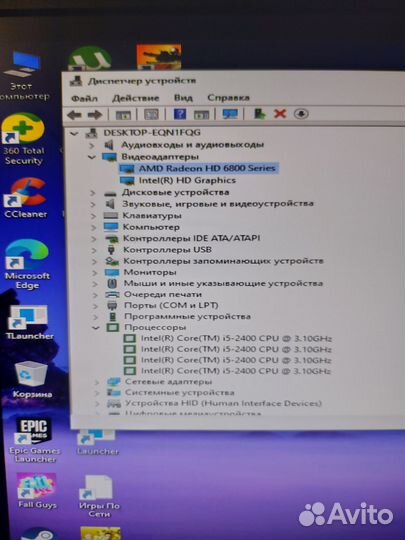Click the 360 Total Security desktop icon
The width and height of the screenshot is (405, 540).
pos(23,139)
